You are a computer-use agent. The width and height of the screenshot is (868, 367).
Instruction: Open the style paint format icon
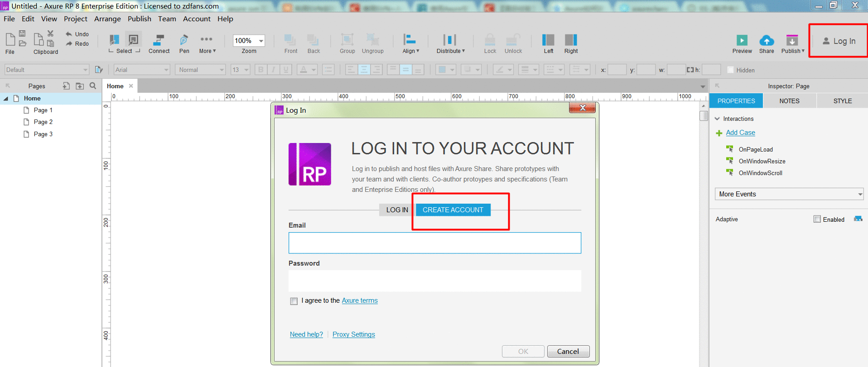(x=99, y=70)
